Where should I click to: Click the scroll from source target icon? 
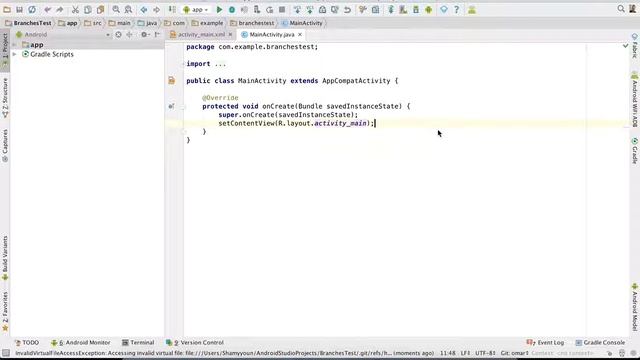pos(118,35)
